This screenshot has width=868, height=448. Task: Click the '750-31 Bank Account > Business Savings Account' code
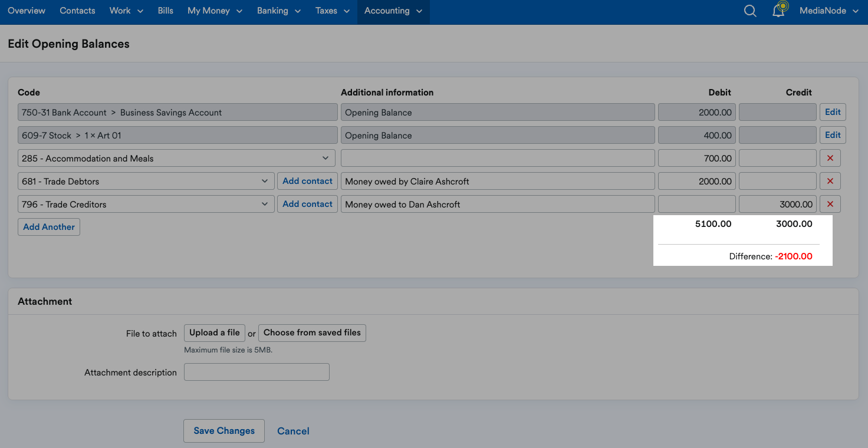coord(176,112)
